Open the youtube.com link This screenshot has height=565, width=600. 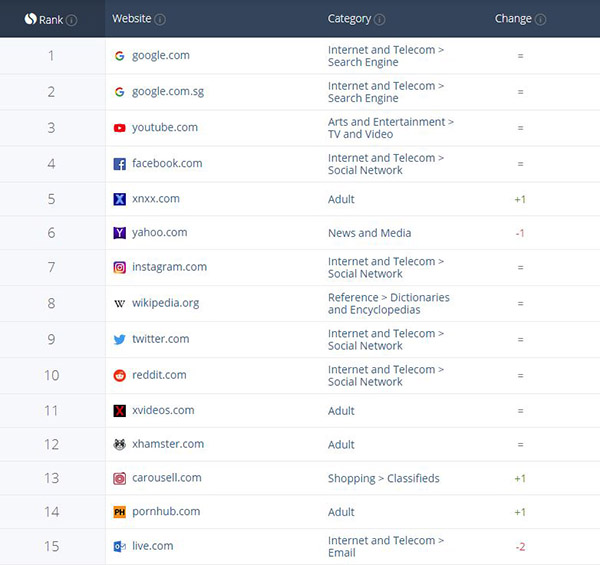pos(165,127)
